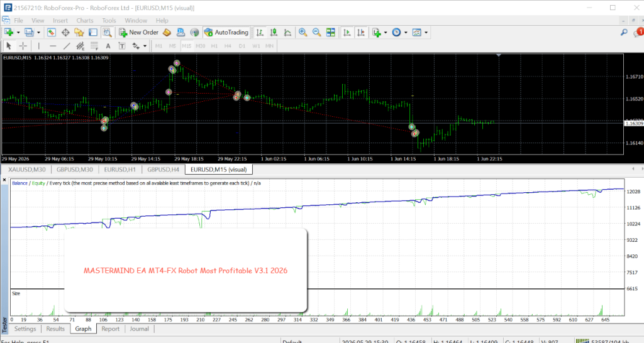Select the Trendline drawing tool
This screenshot has height=343, width=644.
tap(67, 46)
